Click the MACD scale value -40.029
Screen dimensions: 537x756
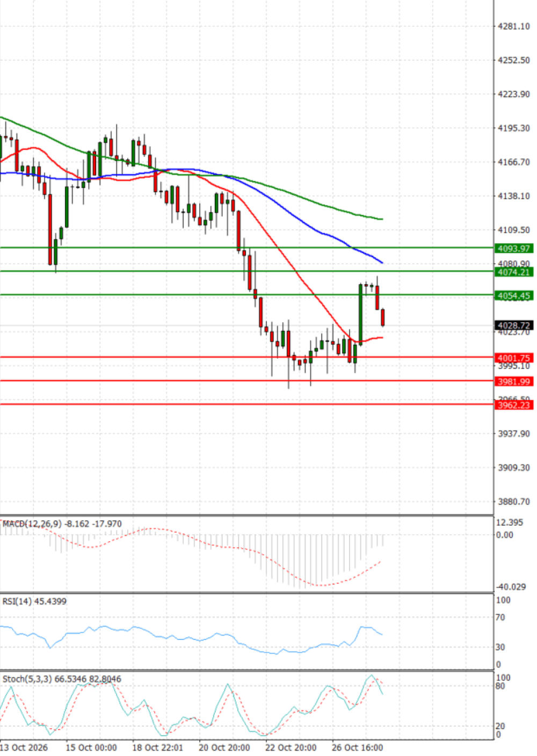click(511, 586)
